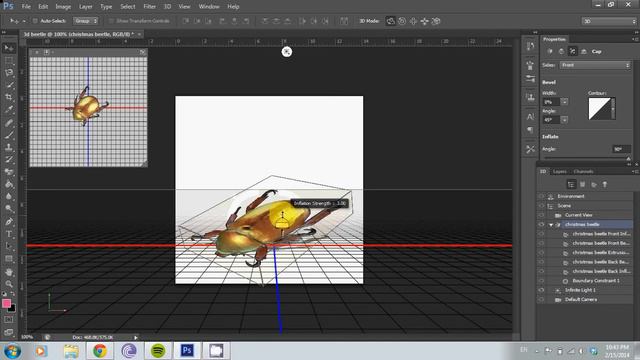Select the Zoom tool in the toolbox
This screenshot has height=360, width=640.
click(x=9, y=284)
